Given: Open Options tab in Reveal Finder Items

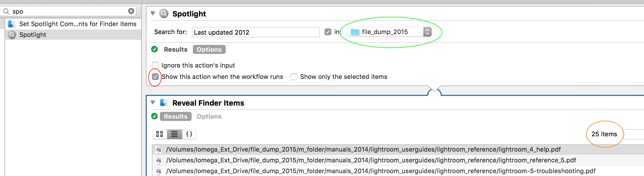Looking at the screenshot, I should (x=209, y=116).
